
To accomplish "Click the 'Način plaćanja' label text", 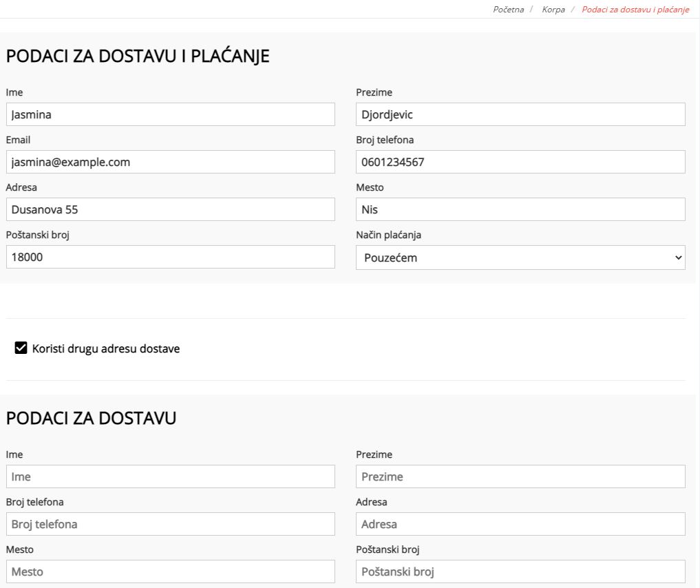I will pyautogui.click(x=388, y=235).
